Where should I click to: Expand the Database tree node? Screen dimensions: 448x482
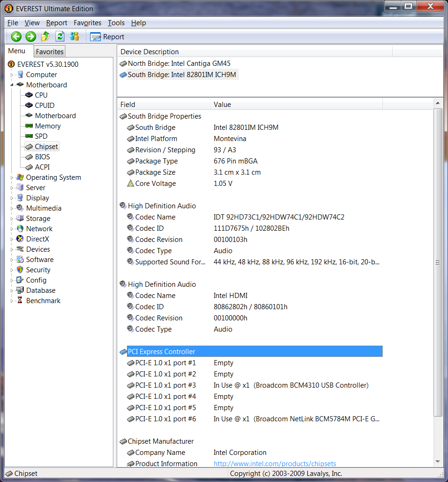point(12,291)
